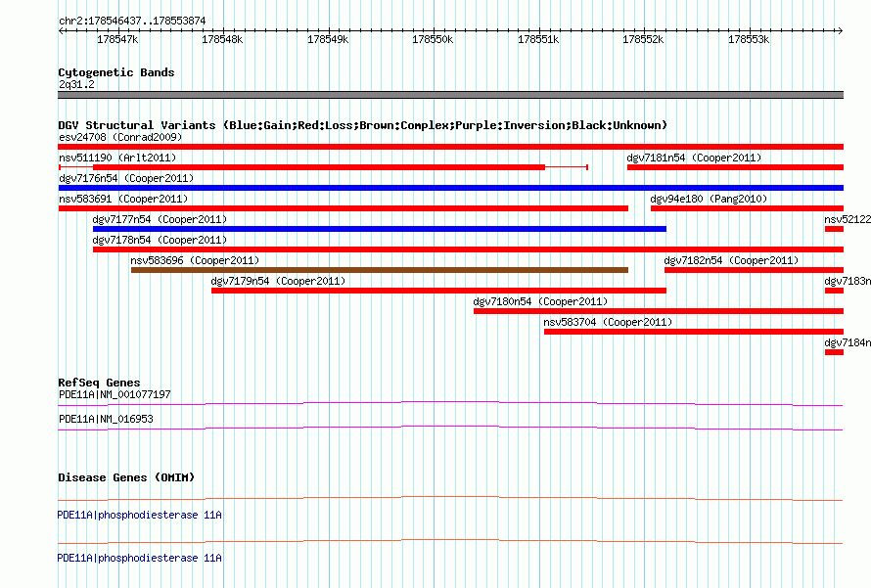Viewport: 871px width, 588px height.
Task: Click the 178549k ruler position
Action: click(x=328, y=39)
